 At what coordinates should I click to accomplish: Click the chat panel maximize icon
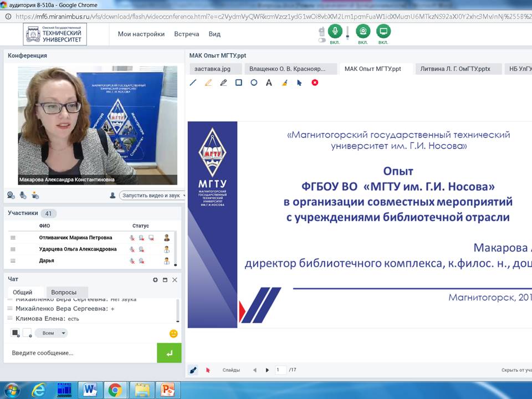[165, 280]
